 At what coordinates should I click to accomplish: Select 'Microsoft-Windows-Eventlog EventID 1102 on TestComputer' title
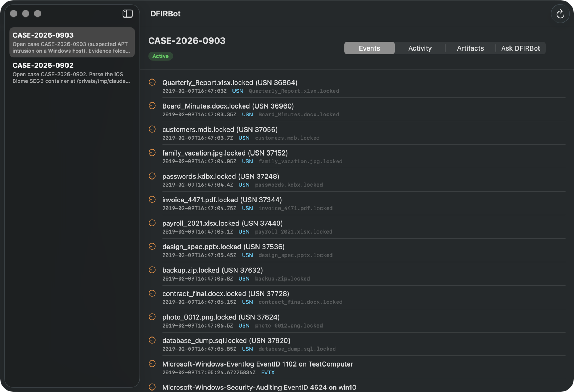click(x=258, y=364)
